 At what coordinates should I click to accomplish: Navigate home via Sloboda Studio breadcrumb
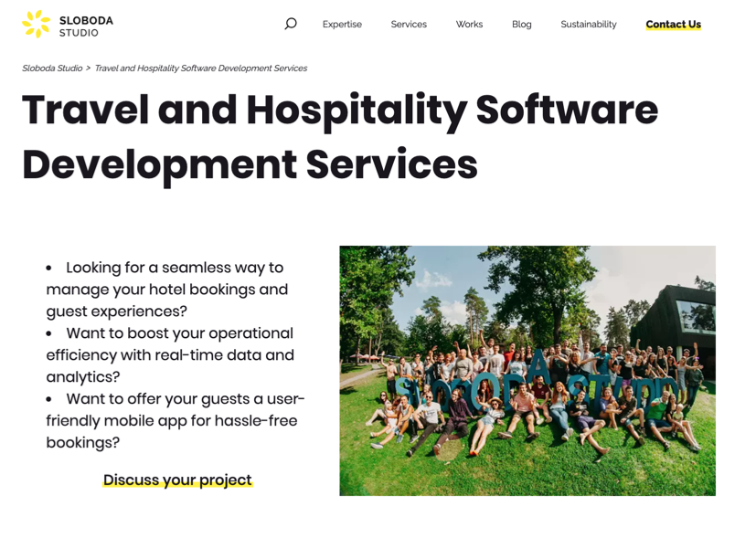[50, 68]
